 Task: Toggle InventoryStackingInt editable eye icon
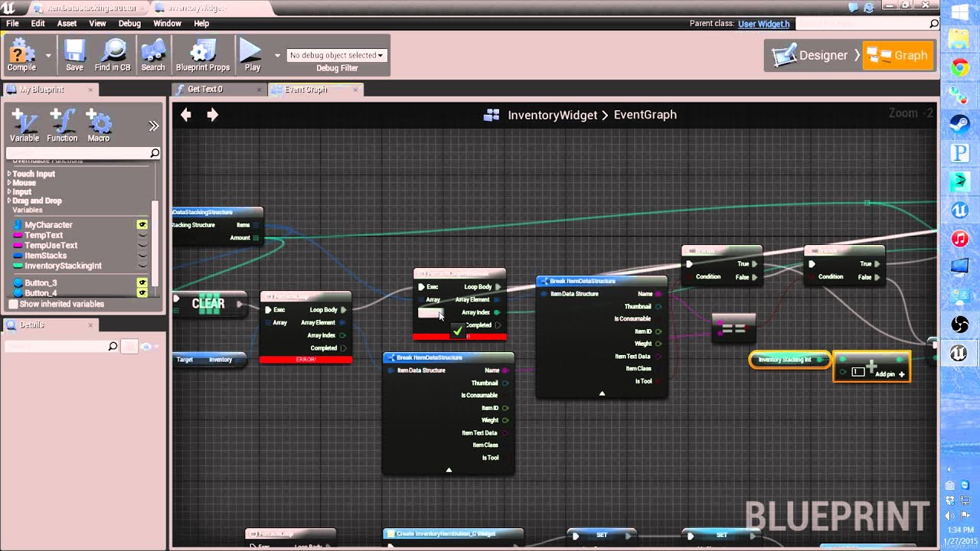tap(142, 266)
